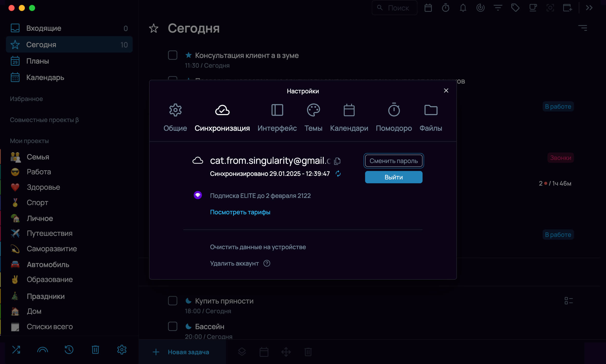Go to the Календари tab
The width and height of the screenshot is (606, 364).
click(x=349, y=118)
